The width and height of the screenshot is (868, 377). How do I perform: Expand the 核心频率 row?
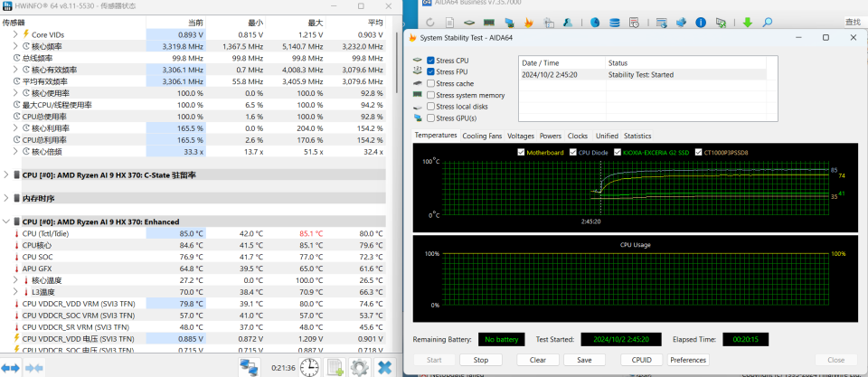[15, 46]
